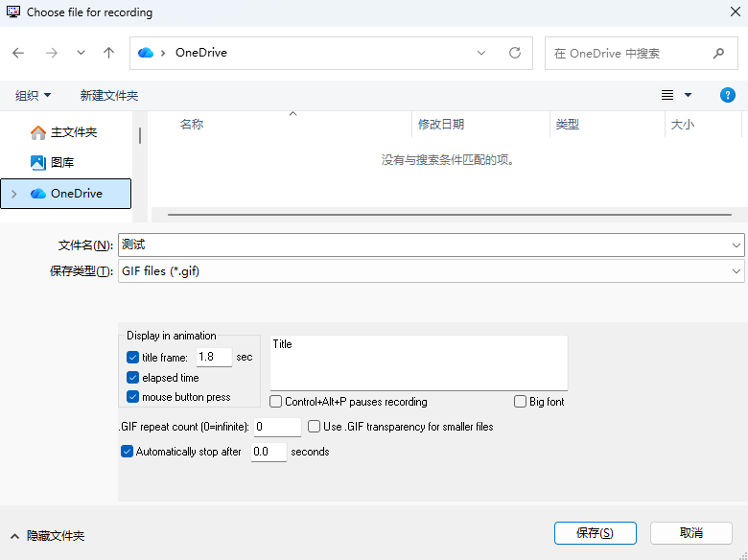
Task: Click the view layout icon
Action: [x=667, y=95]
